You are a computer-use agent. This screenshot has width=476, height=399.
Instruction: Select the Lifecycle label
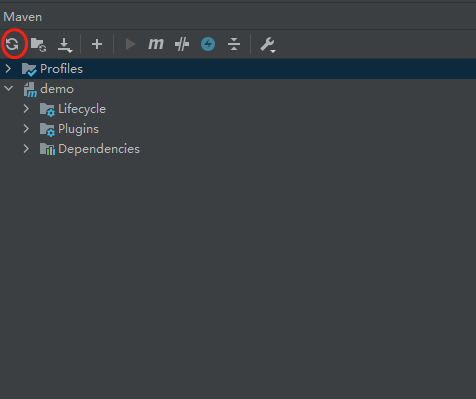tap(82, 109)
